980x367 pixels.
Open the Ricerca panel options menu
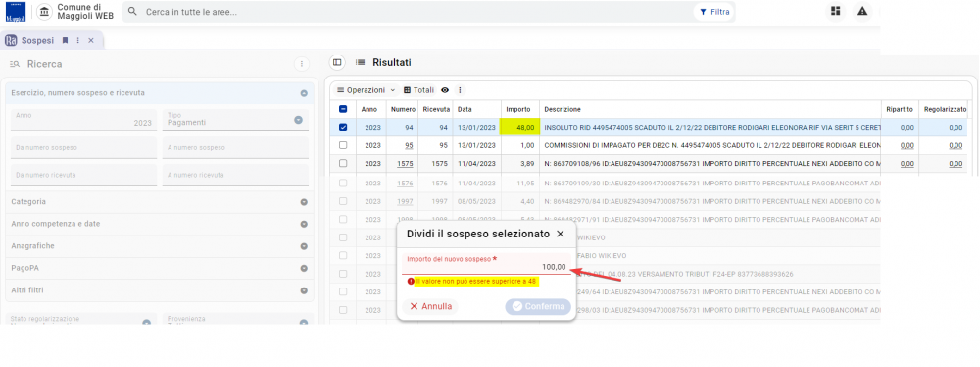coord(302,63)
